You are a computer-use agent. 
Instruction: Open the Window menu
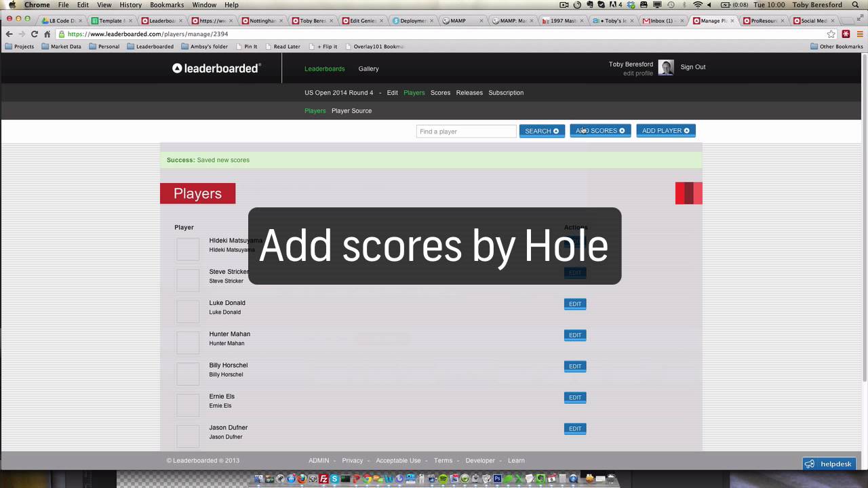click(204, 5)
